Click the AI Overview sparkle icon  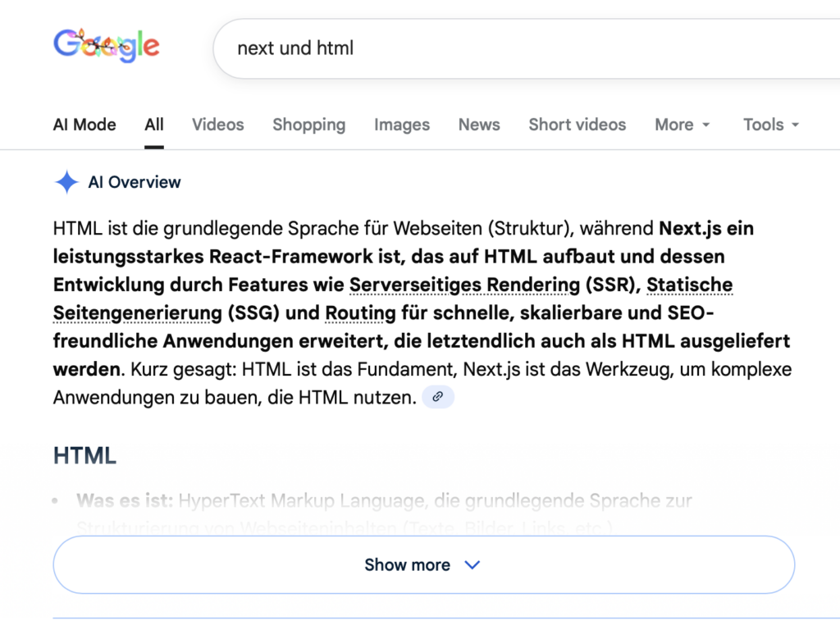coord(66,182)
